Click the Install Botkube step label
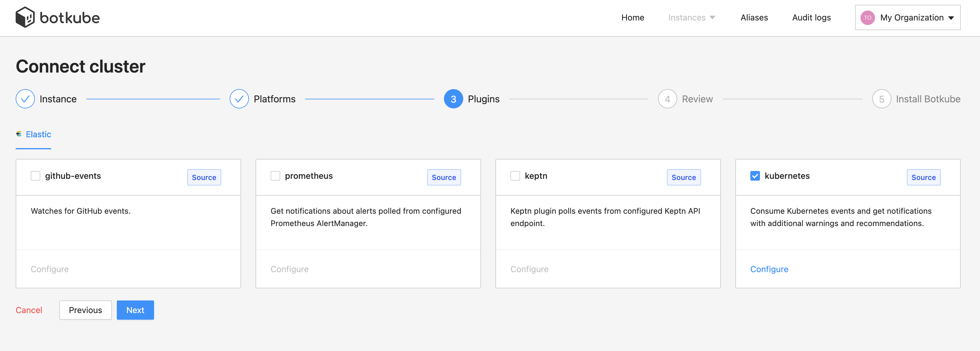The height and width of the screenshot is (351, 980). (x=928, y=99)
